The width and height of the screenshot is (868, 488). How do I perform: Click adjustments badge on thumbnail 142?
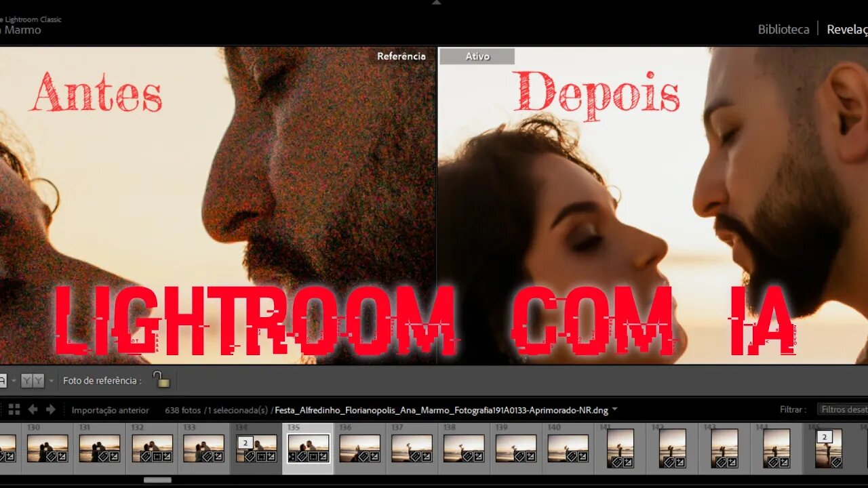(679, 462)
